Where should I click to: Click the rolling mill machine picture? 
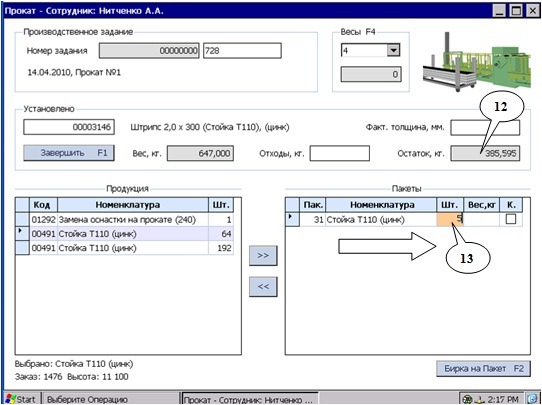[477, 62]
